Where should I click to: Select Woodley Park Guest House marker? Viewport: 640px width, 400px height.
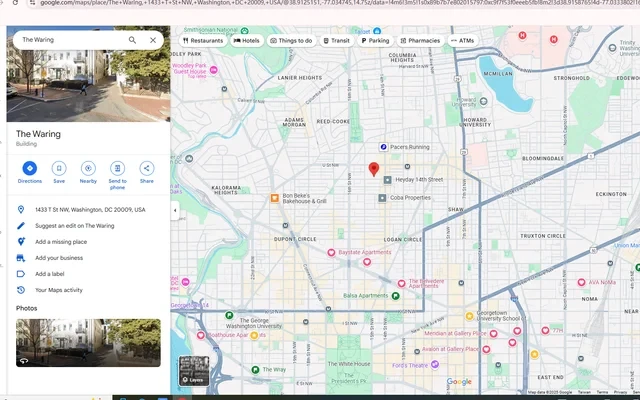click(x=213, y=70)
